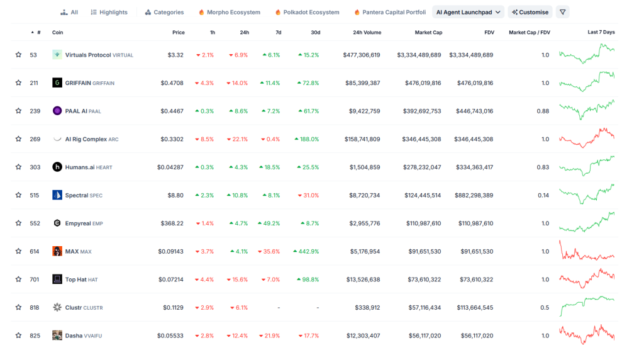This screenshot has height=345, width=644.
Task: Sort by 1h change column
Action: (213, 33)
